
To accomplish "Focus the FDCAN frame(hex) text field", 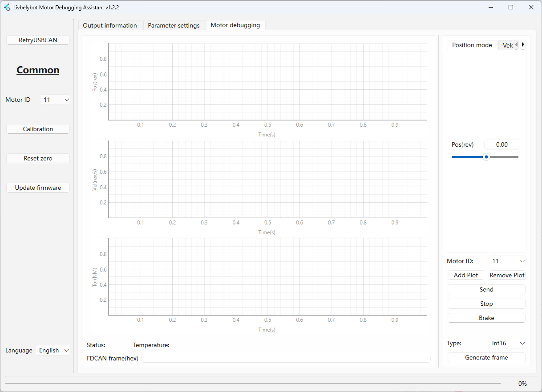I will tap(286, 359).
